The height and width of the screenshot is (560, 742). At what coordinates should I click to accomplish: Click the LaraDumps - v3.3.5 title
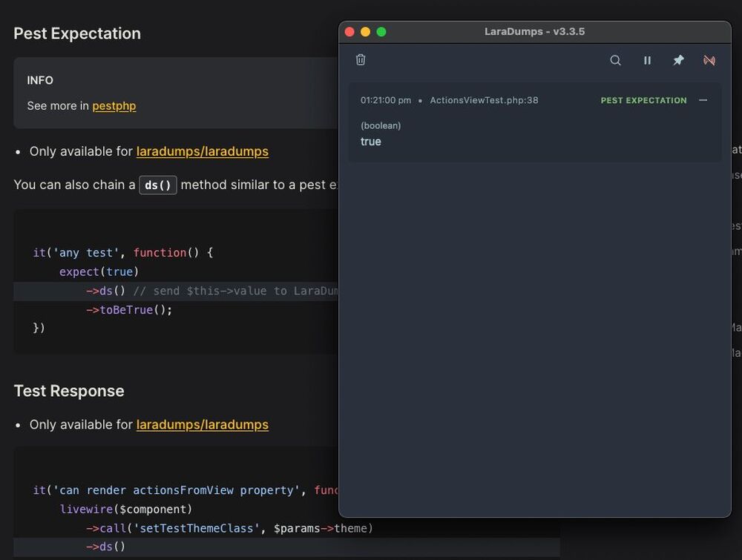pyautogui.click(x=534, y=32)
